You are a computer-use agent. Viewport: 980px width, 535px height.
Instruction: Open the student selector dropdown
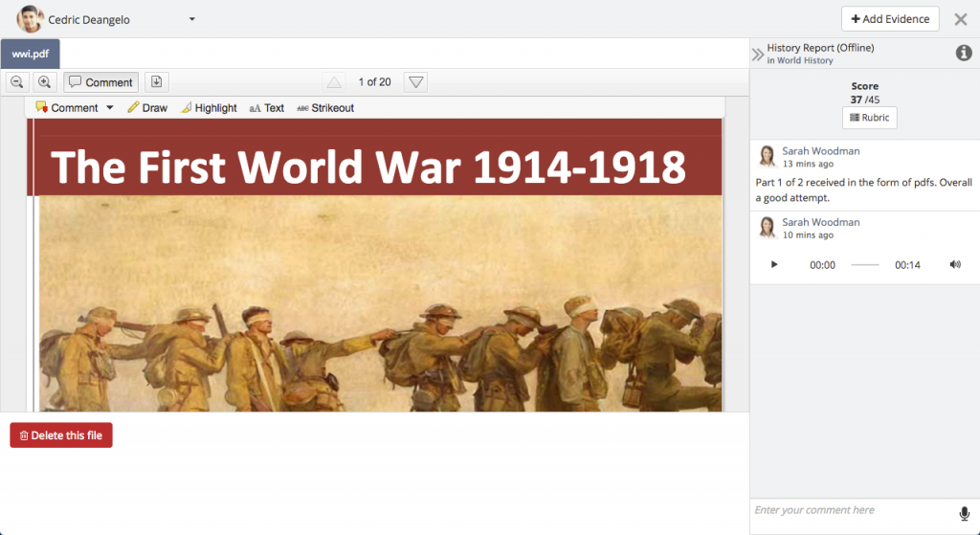[x=191, y=19]
